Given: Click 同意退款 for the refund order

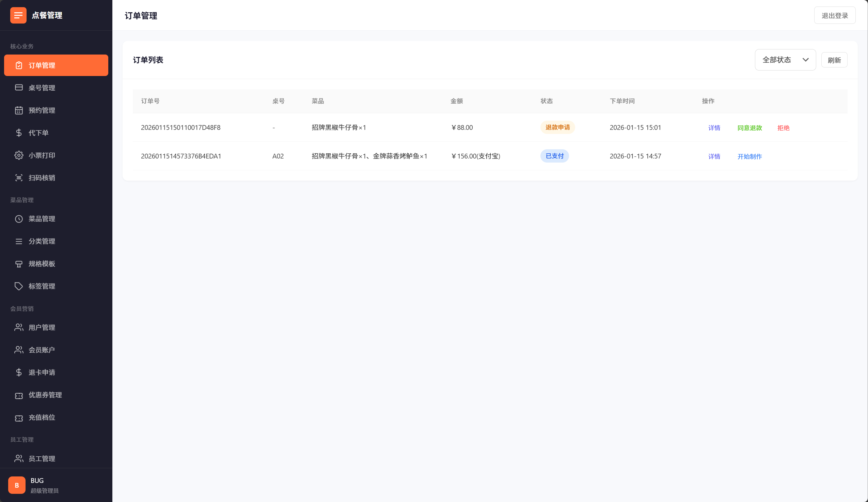Looking at the screenshot, I should tap(749, 128).
